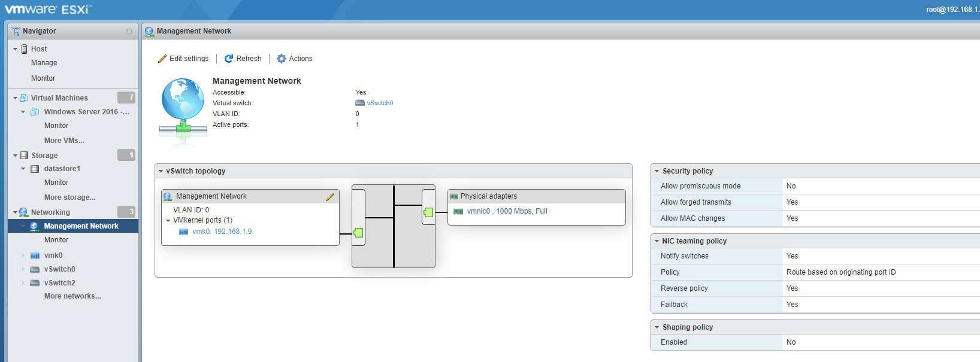This screenshot has width=980, height=362.
Task: Collapse the VMkernel ports list
Action: tap(168, 221)
